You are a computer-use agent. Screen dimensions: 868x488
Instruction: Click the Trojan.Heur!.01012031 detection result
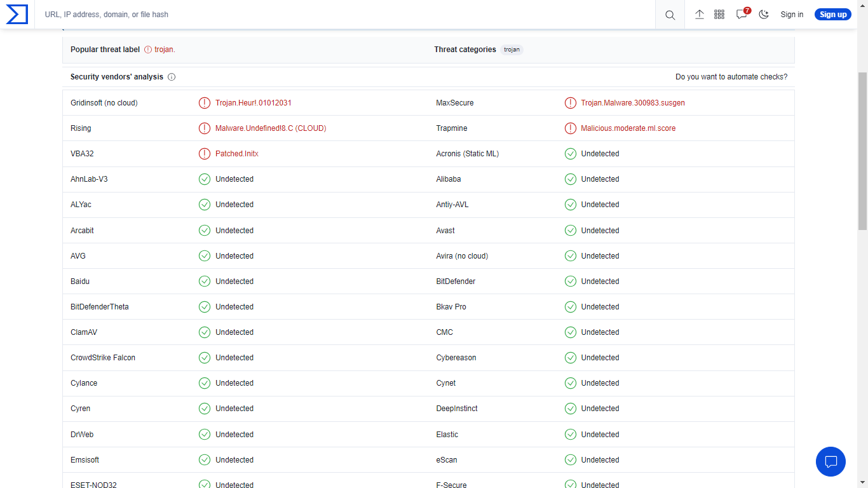coord(254,103)
